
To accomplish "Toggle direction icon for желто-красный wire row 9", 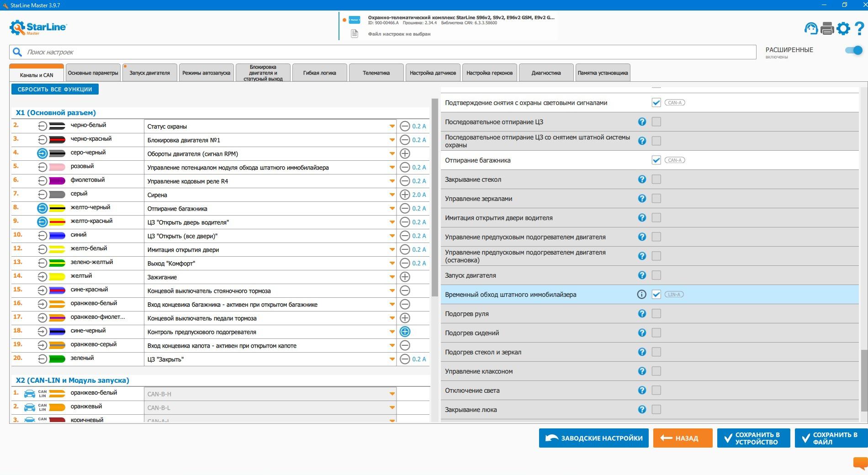I will coord(42,222).
